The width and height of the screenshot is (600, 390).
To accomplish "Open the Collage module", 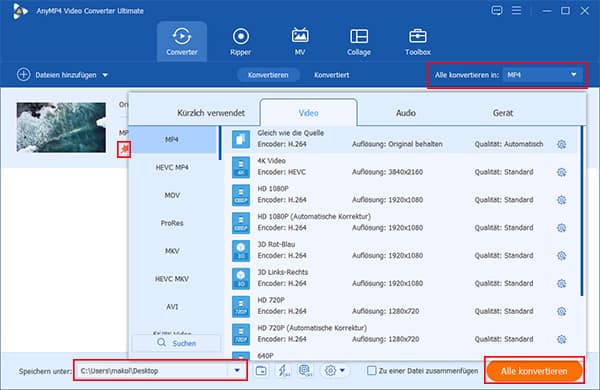I will click(x=359, y=41).
